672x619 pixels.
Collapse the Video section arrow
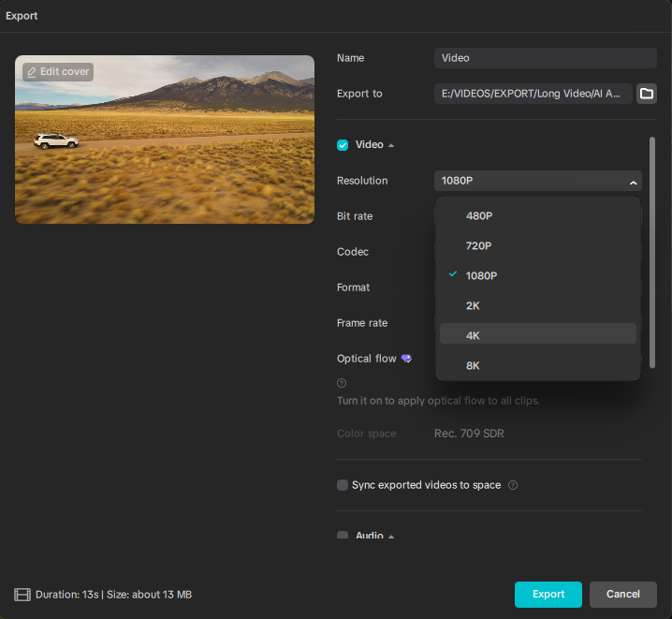click(x=391, y=146)
